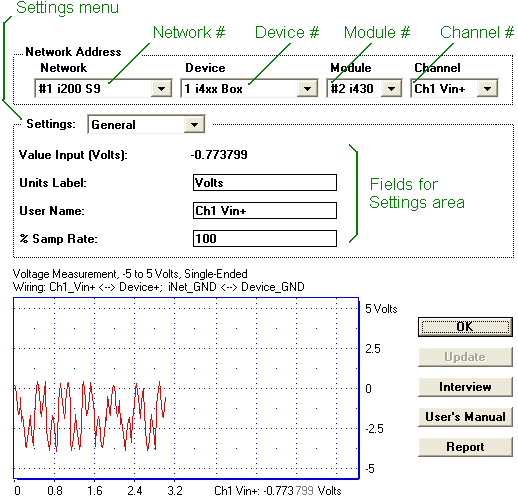The image size is (518, 502).
Task: Start the Interview button
Action: (x=465, y=387)
